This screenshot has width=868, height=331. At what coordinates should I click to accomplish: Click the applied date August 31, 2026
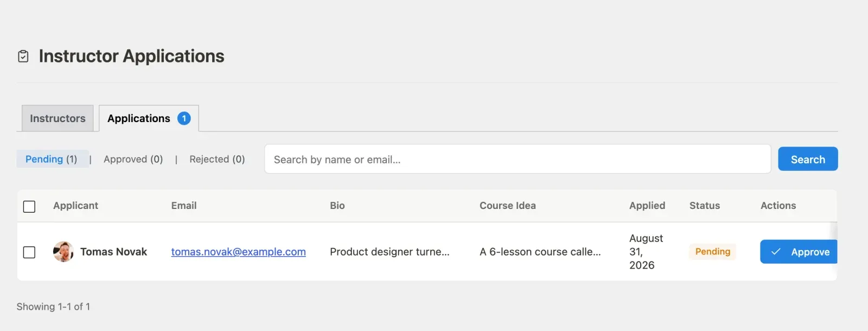click(x=646, y=252)
